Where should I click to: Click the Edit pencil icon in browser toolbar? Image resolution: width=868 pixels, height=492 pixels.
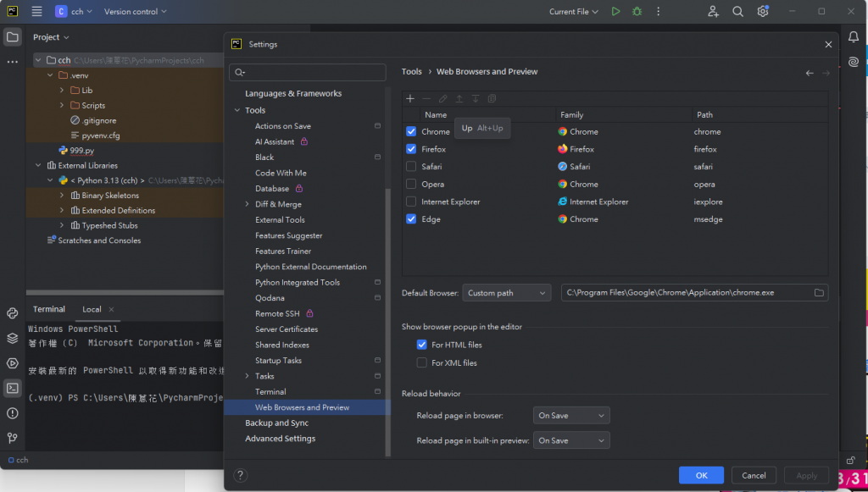pyautogui.click(x=442, y=98)
